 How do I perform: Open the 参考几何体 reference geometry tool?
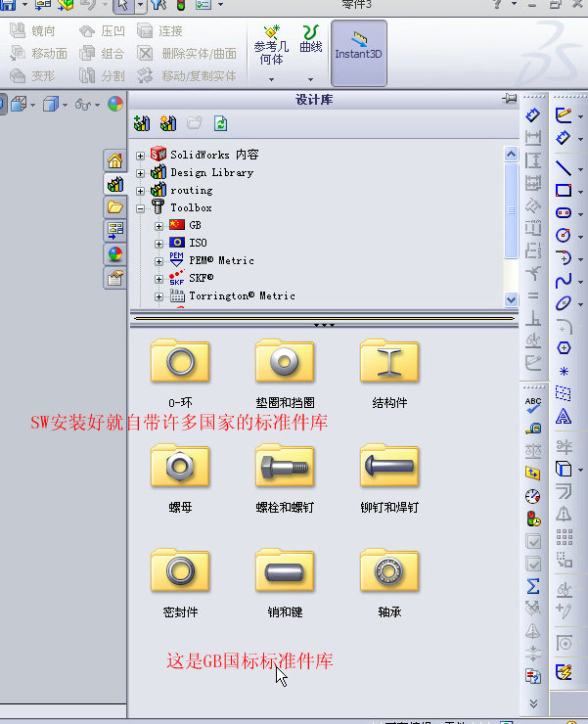(x=271, y=45)
